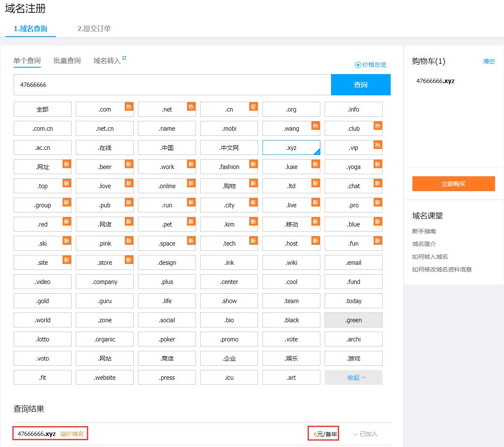This screenshot has height=447, width=504.
Task: Open the 域名转入 external link icon
Action: click(124, 58)
